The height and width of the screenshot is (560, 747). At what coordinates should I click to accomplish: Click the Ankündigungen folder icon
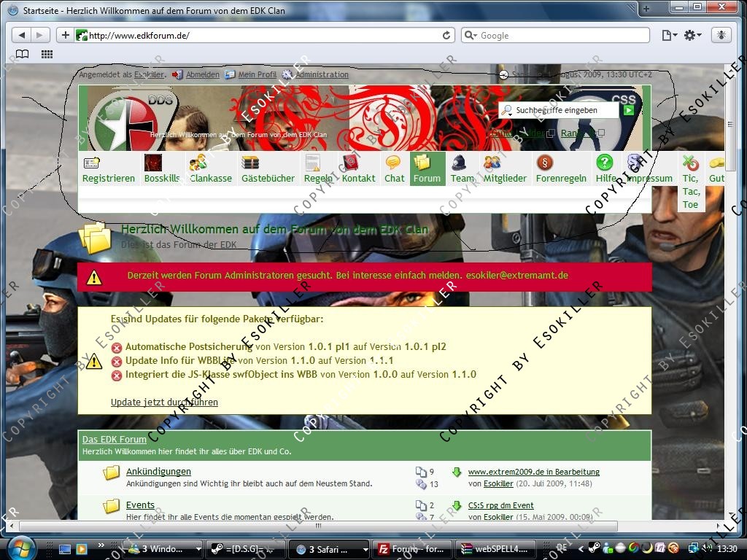tap(112, 473)
